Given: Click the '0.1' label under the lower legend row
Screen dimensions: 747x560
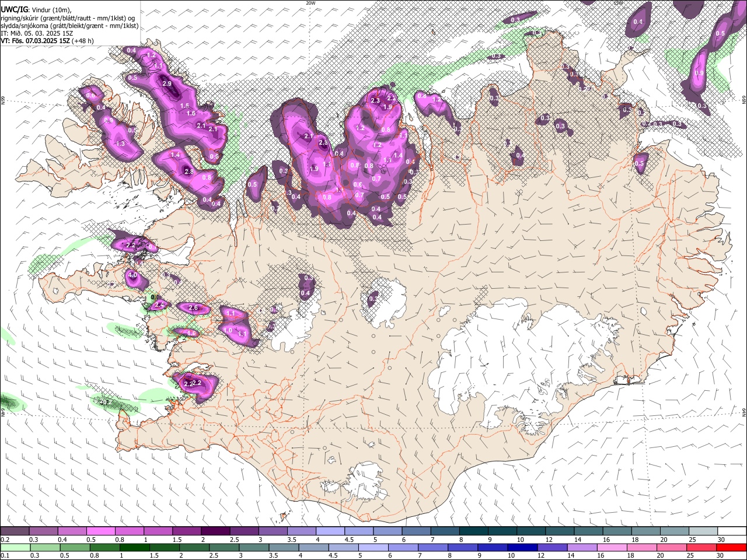Looking at the screenshot, I should click(5, 555).
